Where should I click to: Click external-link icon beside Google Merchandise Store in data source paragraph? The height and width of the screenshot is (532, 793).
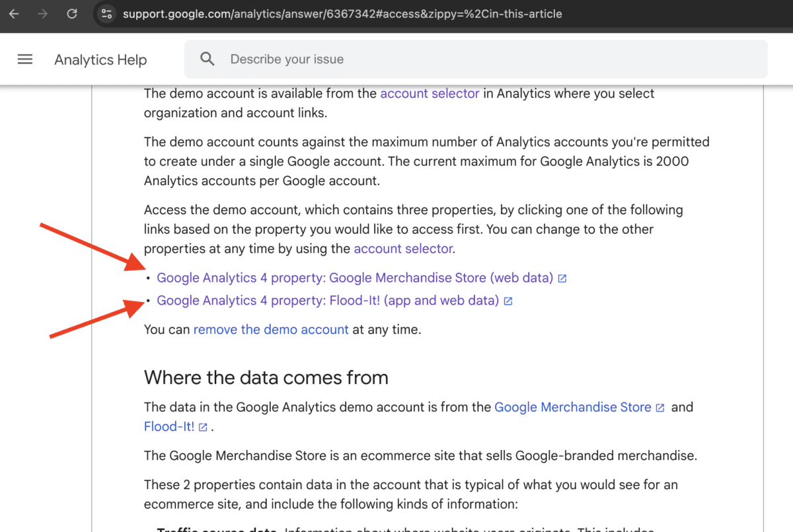click(660, 408)
